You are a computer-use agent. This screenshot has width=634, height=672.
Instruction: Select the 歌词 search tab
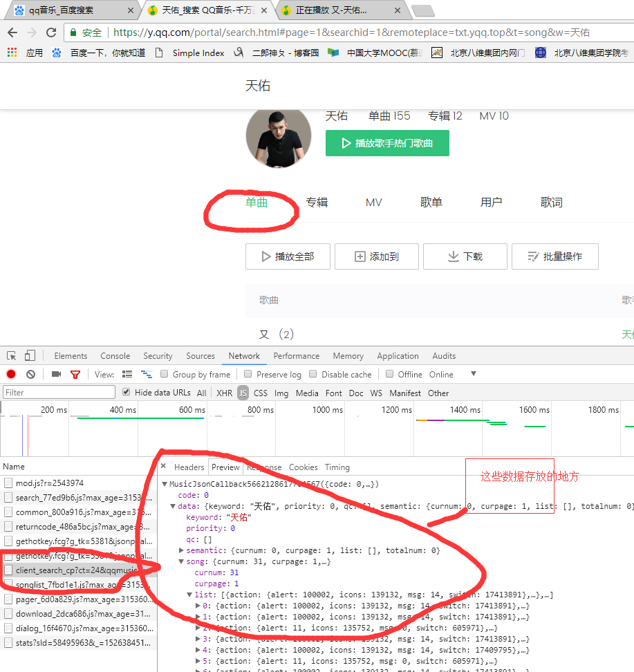(x=552, y=203)
